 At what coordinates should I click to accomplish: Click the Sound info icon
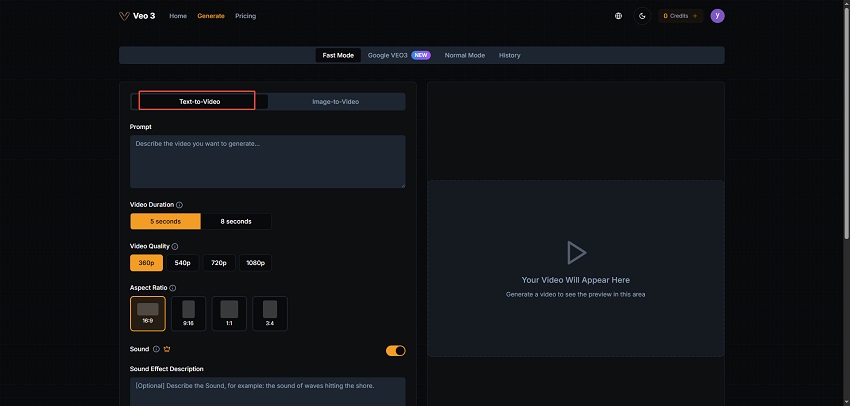[x=156, y=349]
